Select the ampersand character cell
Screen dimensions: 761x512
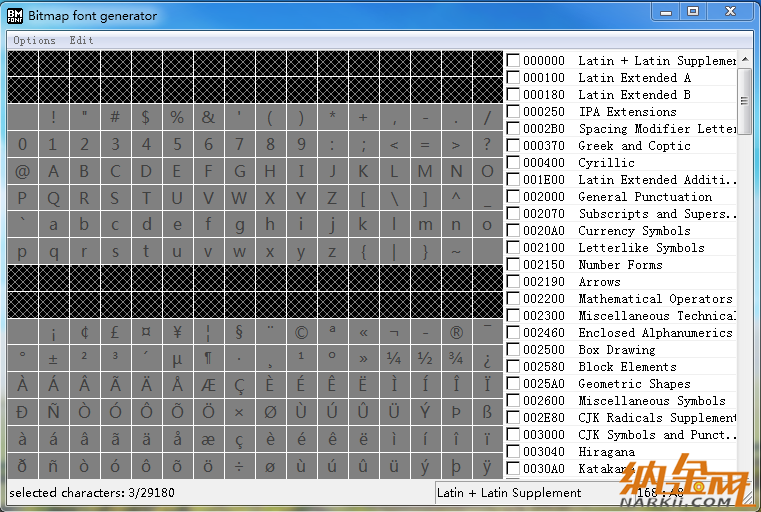[x=208, y=117]
